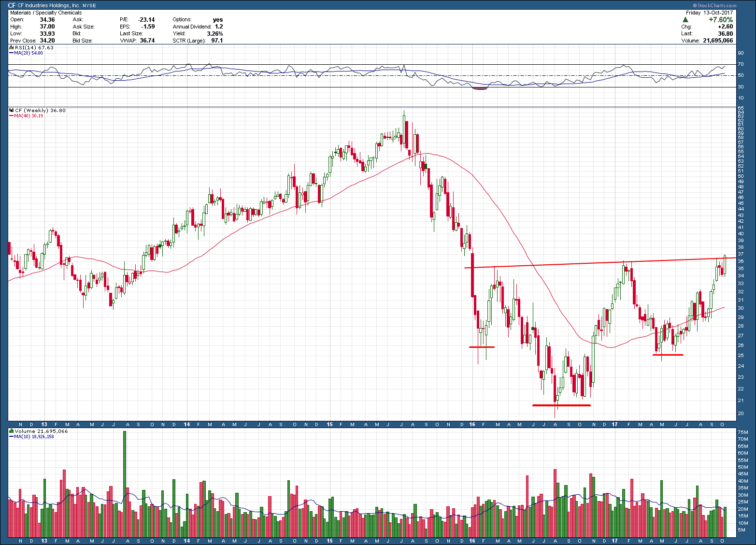Click the RSI panel's 70 level label
This screenshot has height=545, width=756.
click(x=741, y=64)
